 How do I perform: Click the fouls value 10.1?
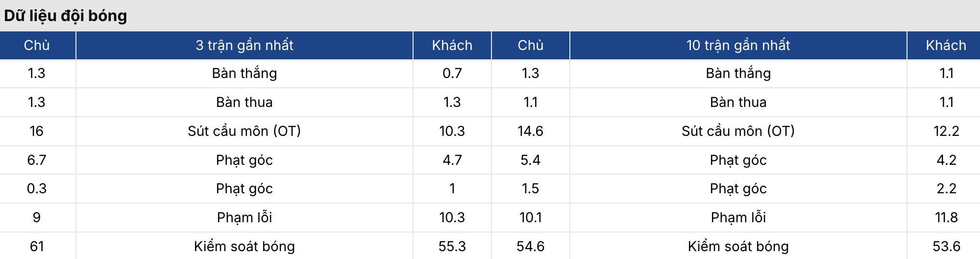tap(530, 217)
